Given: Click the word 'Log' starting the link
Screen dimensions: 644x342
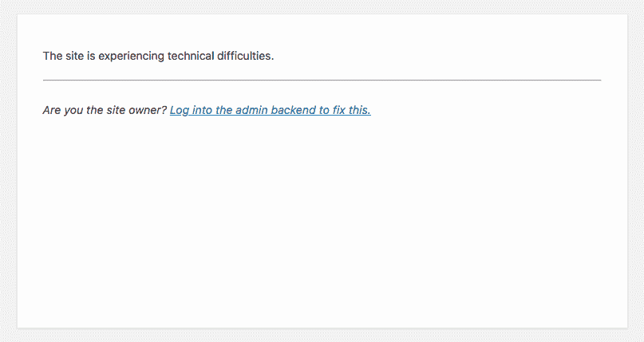Looking at the screenshot, I should click(180, 110).
